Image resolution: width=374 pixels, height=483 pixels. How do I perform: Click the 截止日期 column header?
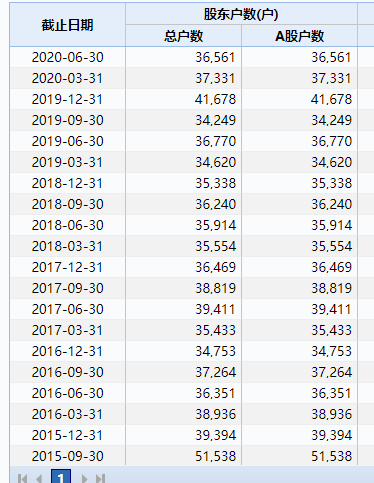pyautogui.click(x=68, y=25)
